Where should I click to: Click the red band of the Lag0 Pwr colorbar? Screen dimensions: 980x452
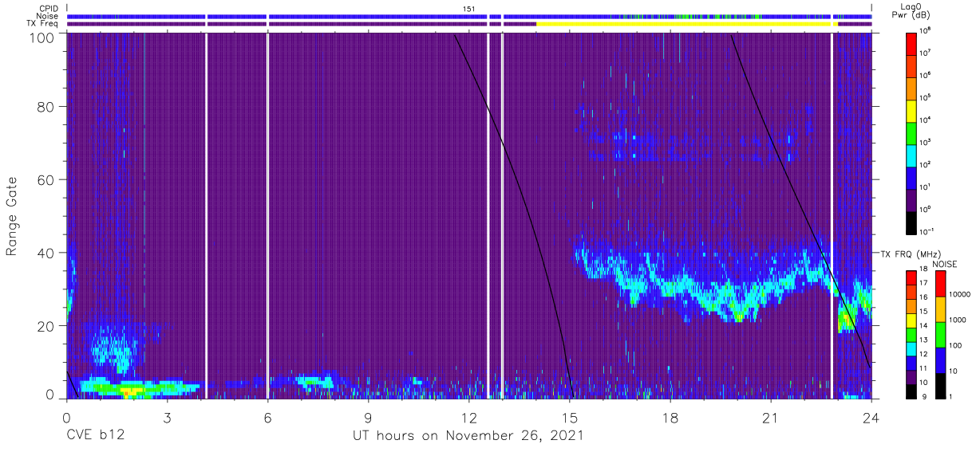click(x=911, y=42)
